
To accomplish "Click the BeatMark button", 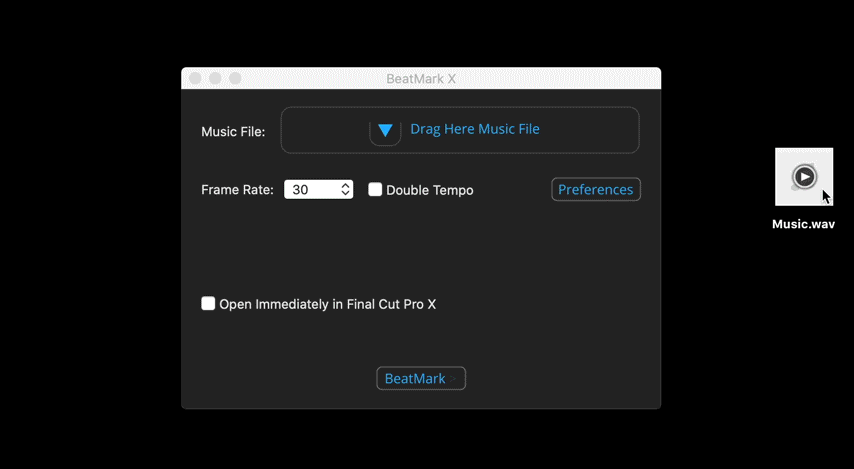I will pos(421,379).
